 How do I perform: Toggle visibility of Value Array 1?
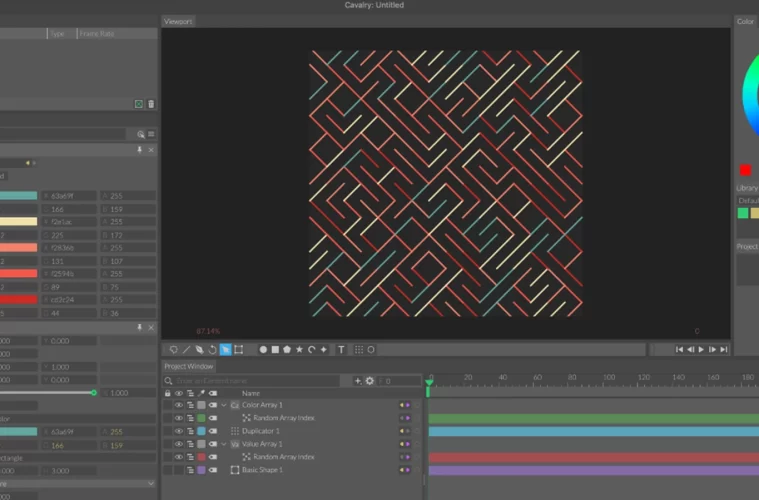coord(179,444)
